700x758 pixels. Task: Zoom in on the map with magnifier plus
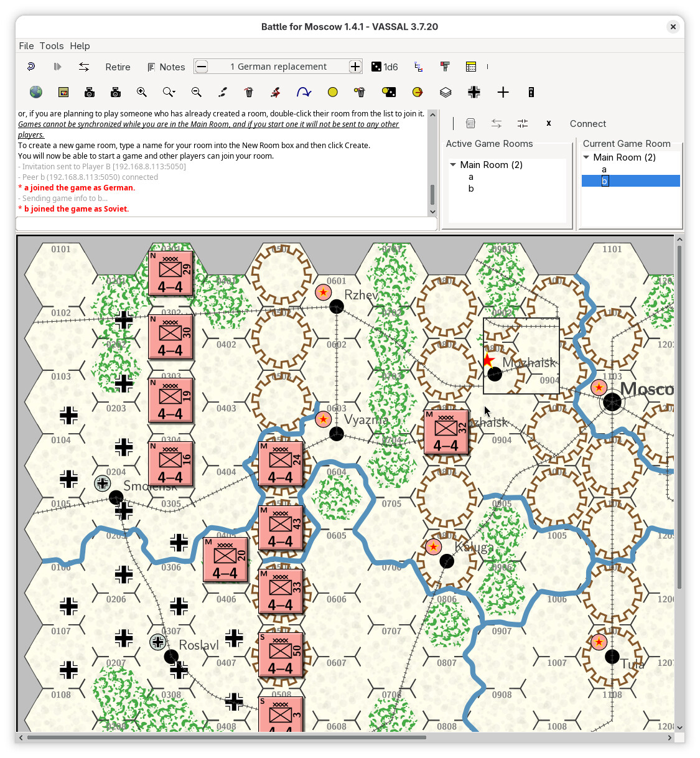point(142,92)
